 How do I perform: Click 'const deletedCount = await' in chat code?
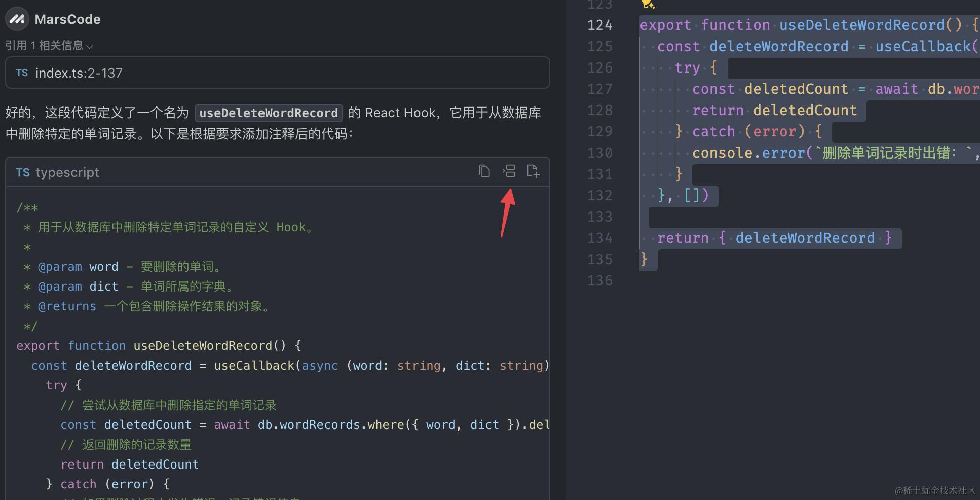155,425
